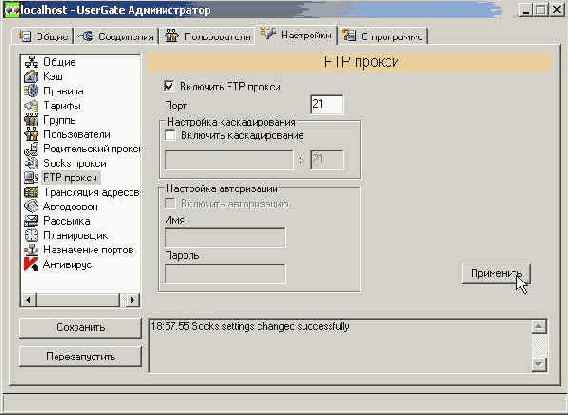Select Планировщик in the settings list

pyautogui.click(x=76, y=236)
